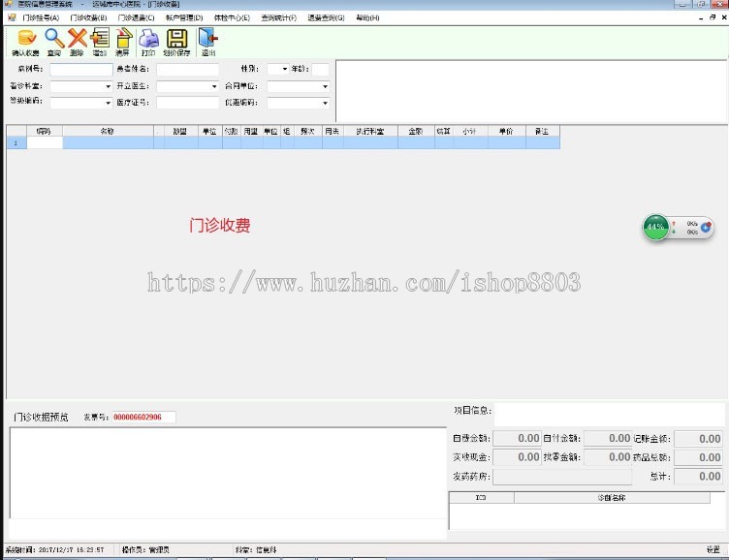This screenshot has height=560, width=729.
Task: Expand the 等级编码 level code dropdown
Action: (108, 103)
